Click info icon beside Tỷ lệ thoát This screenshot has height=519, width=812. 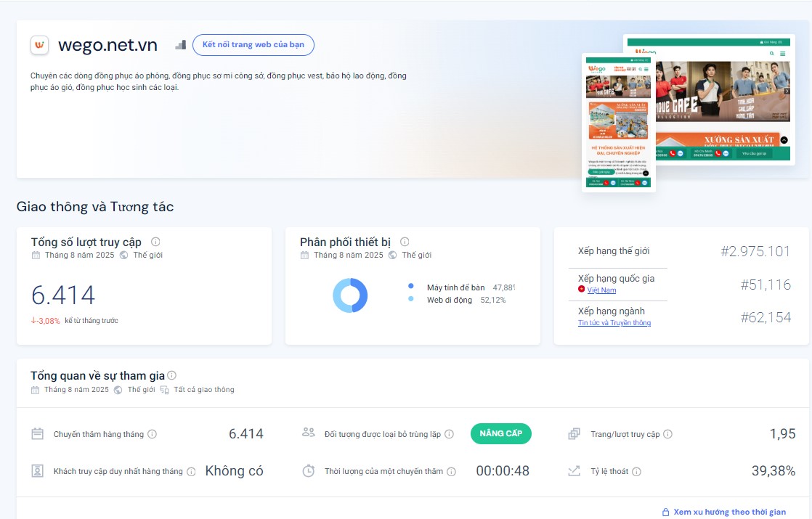pyautogui.click(x=636, y=471)
